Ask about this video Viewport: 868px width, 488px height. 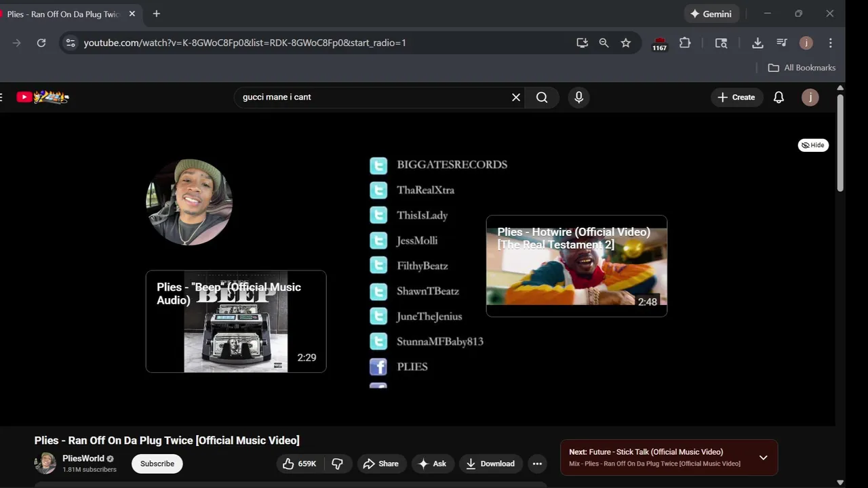pyautogui.click(x=433, y=464)
